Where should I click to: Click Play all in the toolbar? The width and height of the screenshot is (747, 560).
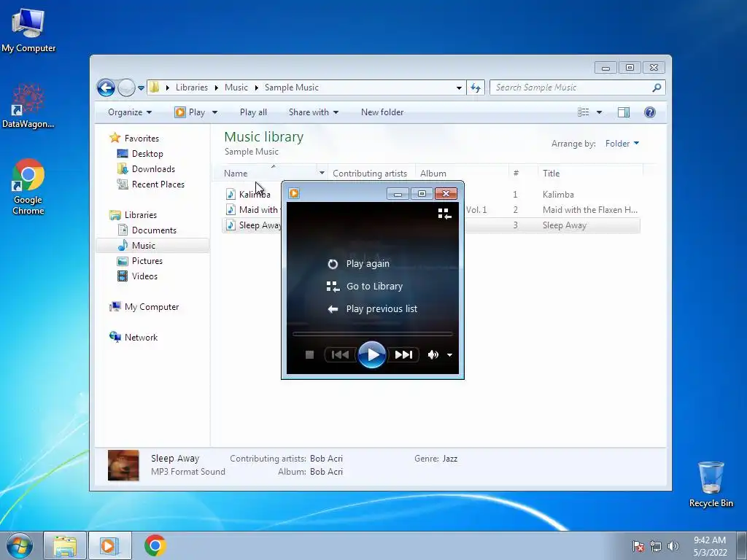pyautogui.click(x=253, y=112)
